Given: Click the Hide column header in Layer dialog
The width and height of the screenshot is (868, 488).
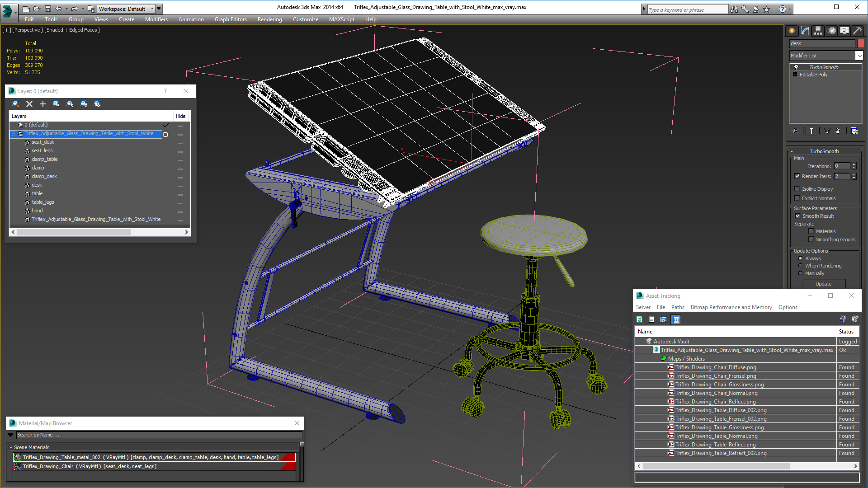Looking at the screenshot, I should 181,116.
